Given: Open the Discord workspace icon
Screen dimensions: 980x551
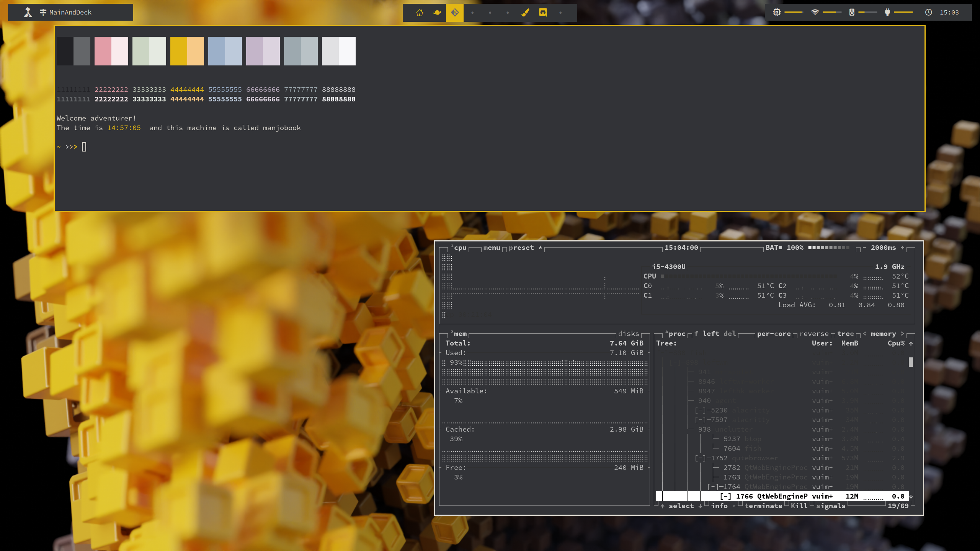Looking at the screenshot, I should pos(543,13).
